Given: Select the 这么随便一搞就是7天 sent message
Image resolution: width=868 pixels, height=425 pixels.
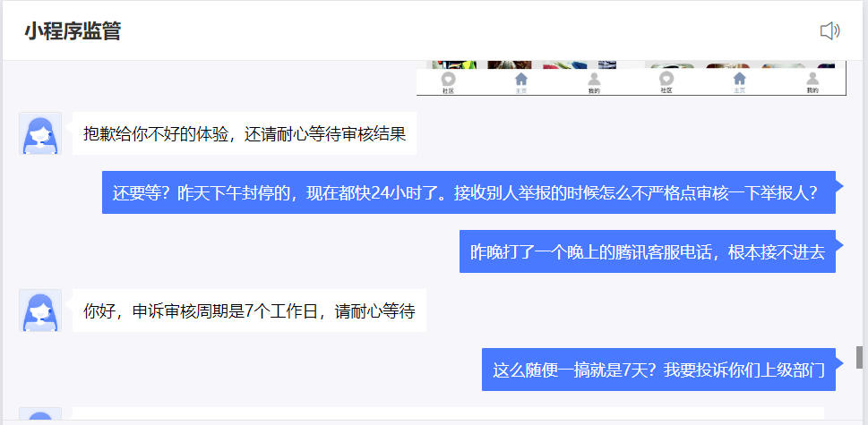Looking at the screenshot, I should point(658,370).
